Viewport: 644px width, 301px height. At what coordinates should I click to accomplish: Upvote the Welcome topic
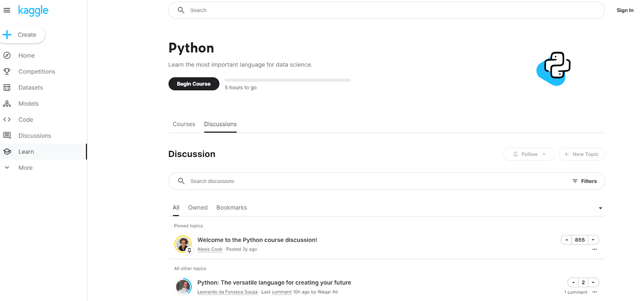point(567,240)
